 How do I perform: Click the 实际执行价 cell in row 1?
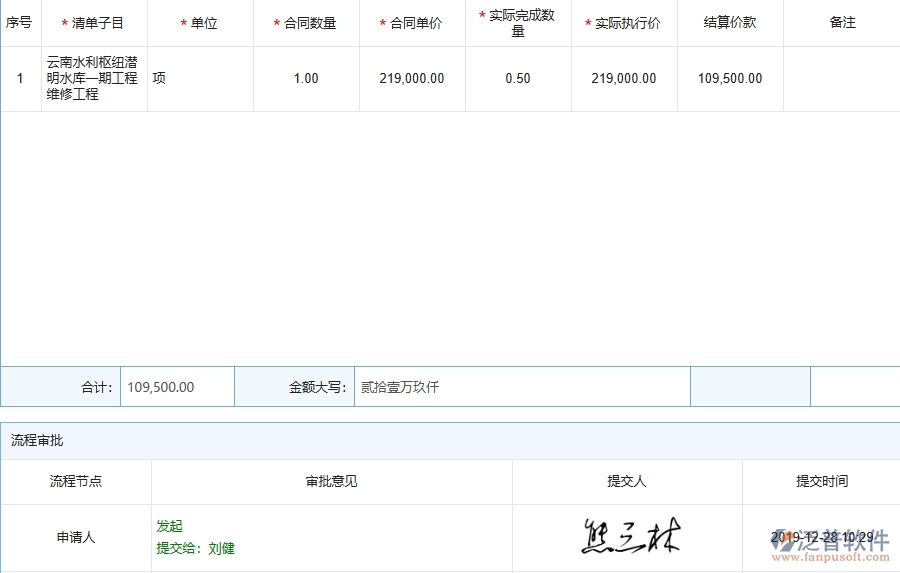[x=624, y=78]
